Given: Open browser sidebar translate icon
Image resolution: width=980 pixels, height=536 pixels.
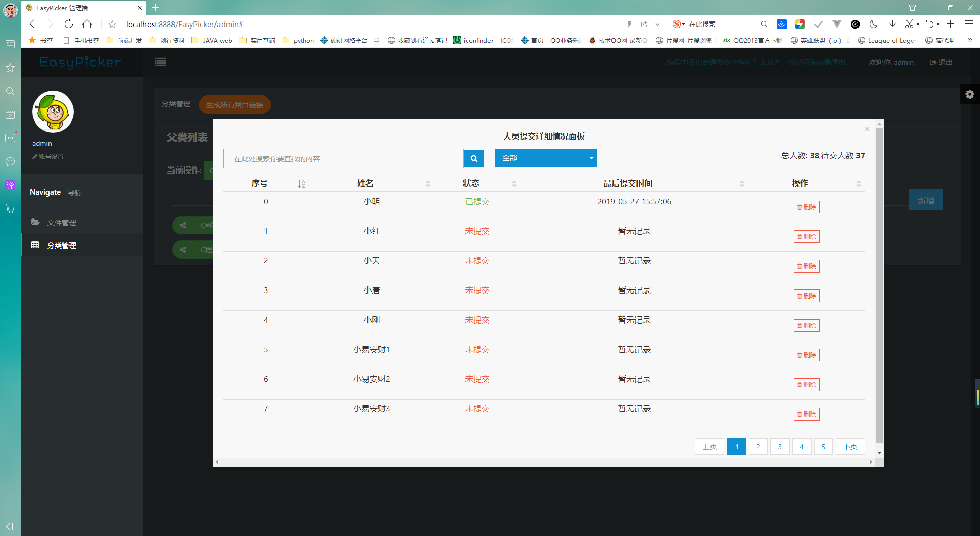Looking at the screenshot, I should 10,185.
